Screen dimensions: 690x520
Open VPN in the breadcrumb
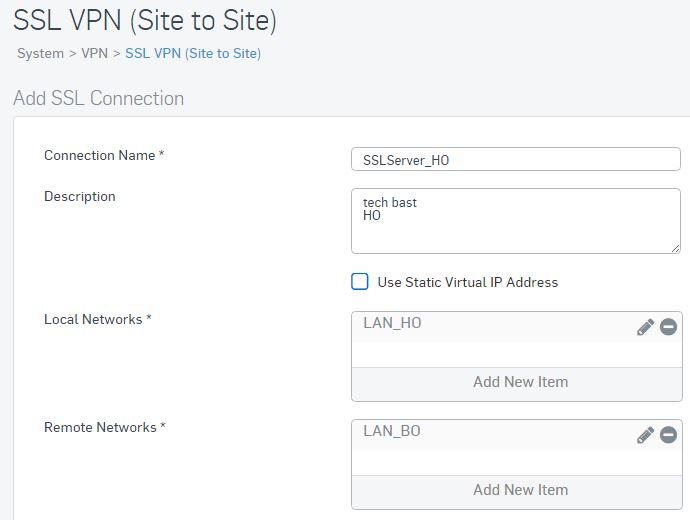click(95, 54)
